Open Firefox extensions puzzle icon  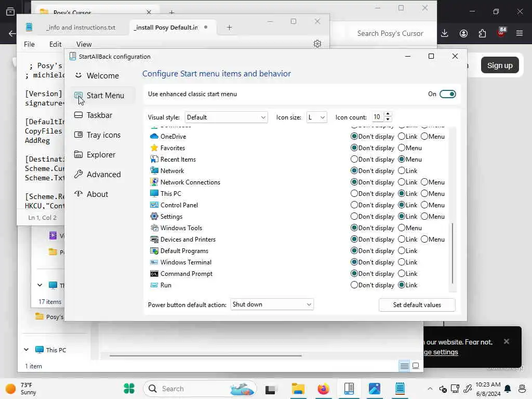click(x=482, y=33)
